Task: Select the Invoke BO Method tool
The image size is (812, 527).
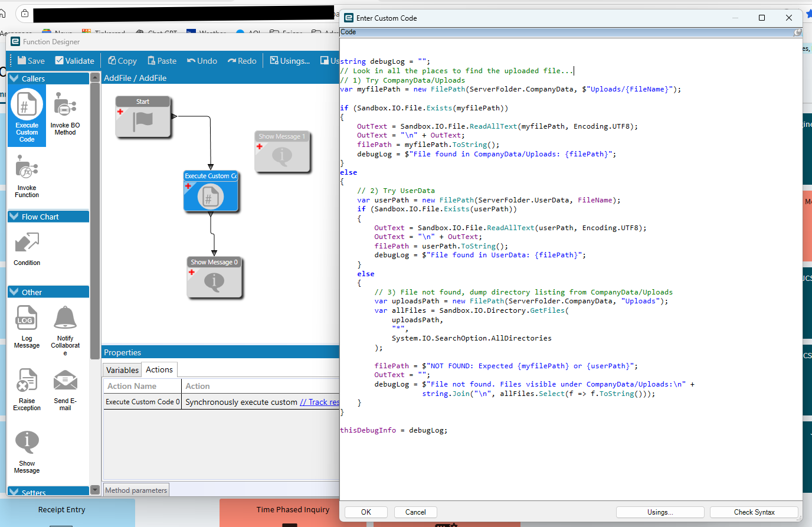Action: (x=65, y=115)
